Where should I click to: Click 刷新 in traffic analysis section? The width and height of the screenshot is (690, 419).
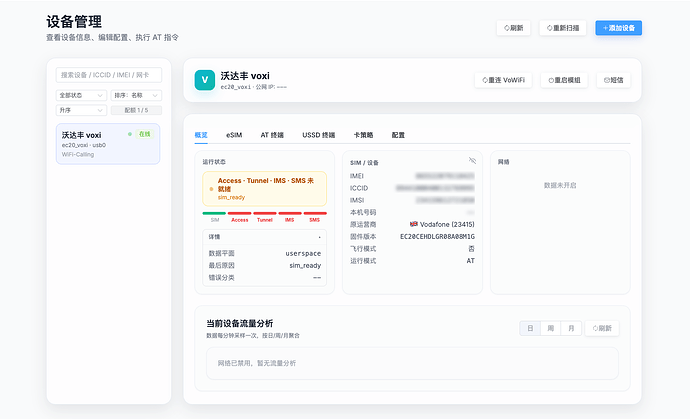pos(602,328)
